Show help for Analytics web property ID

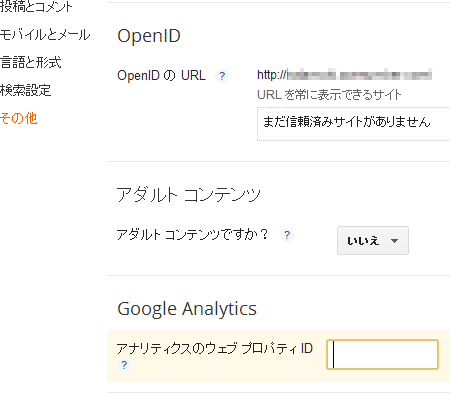point(124,365)
